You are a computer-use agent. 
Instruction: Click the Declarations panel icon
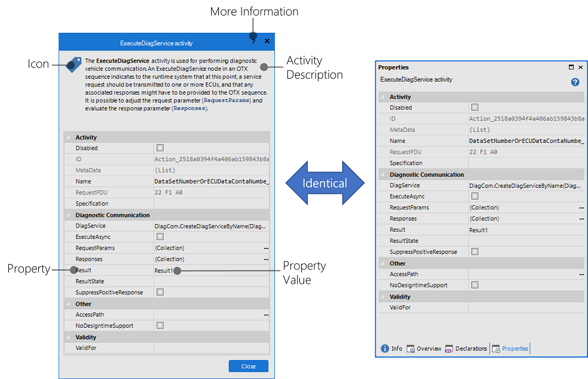coord(448,349)
